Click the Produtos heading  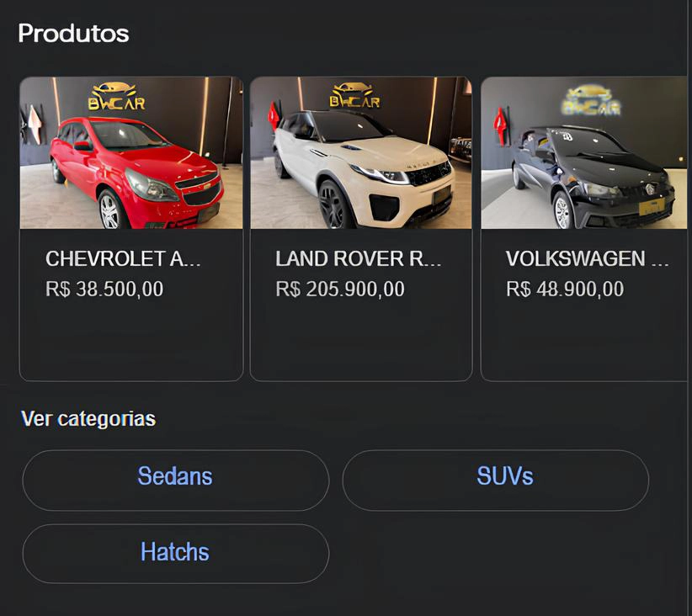point(72,34)
